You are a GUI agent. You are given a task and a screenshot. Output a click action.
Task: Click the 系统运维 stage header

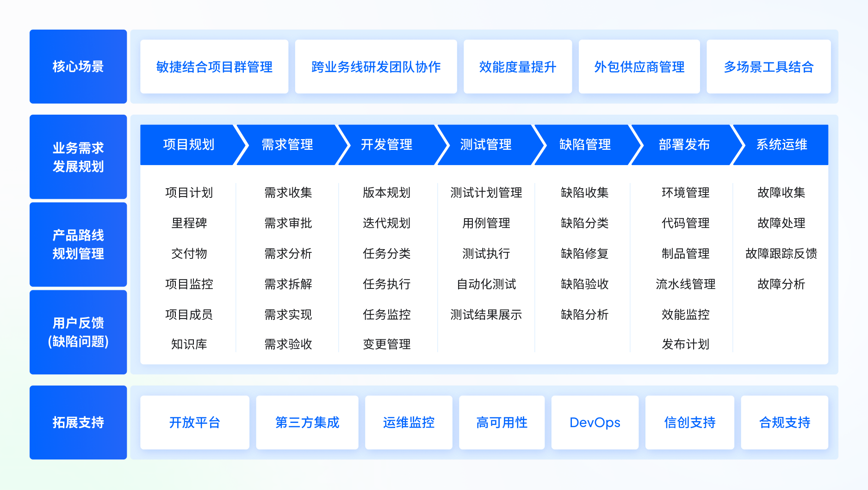point(781,145)
